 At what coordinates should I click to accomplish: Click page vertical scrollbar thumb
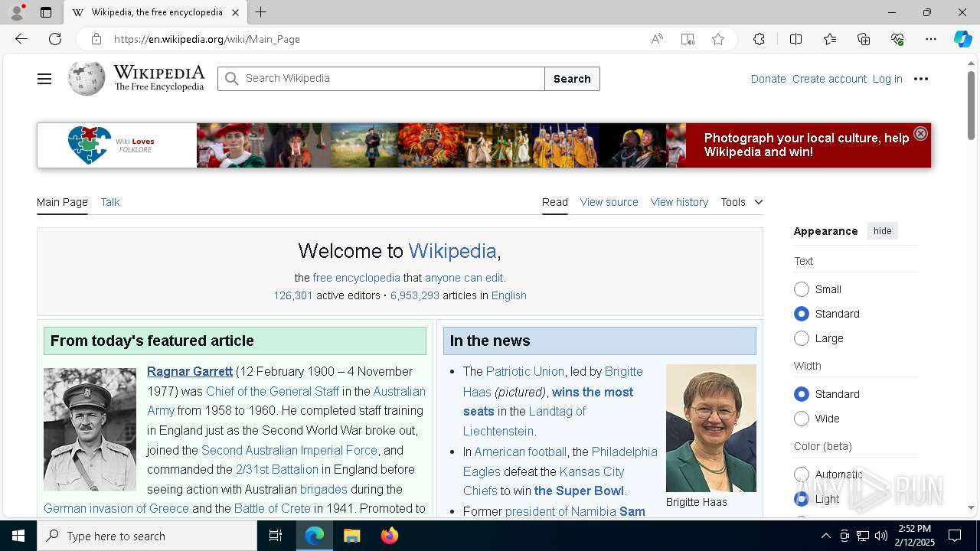(971, 105)
